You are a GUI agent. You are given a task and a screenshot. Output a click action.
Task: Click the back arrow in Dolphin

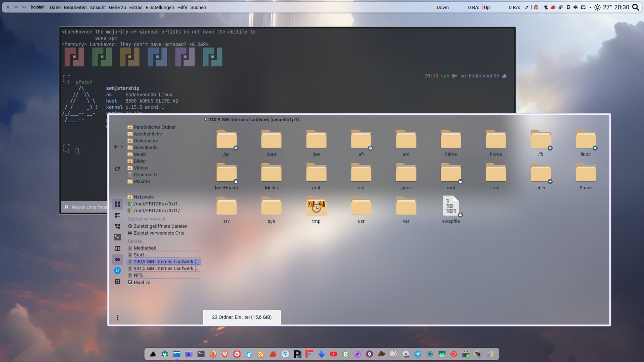pos(116,147)
